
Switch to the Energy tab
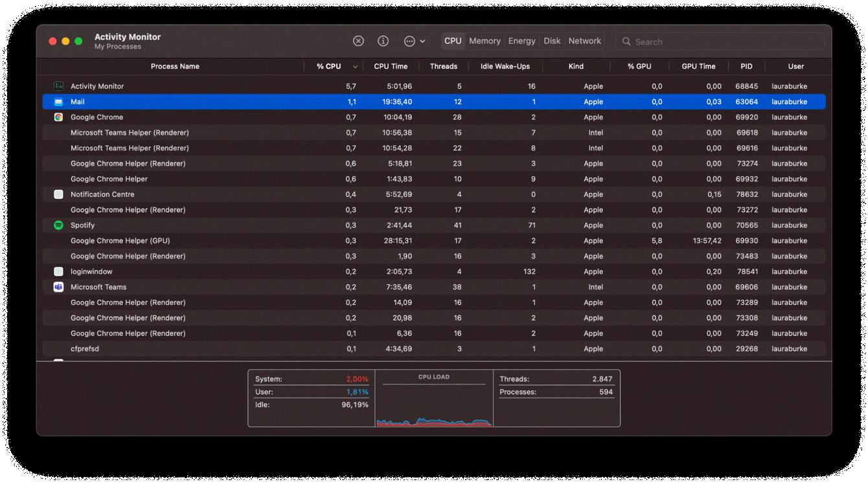pos(521,41)
